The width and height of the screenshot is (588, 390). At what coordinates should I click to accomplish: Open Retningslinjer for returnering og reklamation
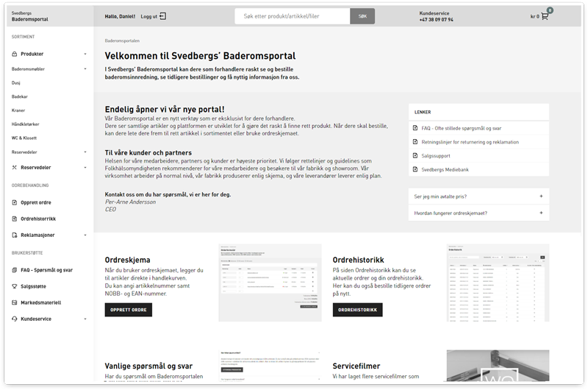[470, 142]
